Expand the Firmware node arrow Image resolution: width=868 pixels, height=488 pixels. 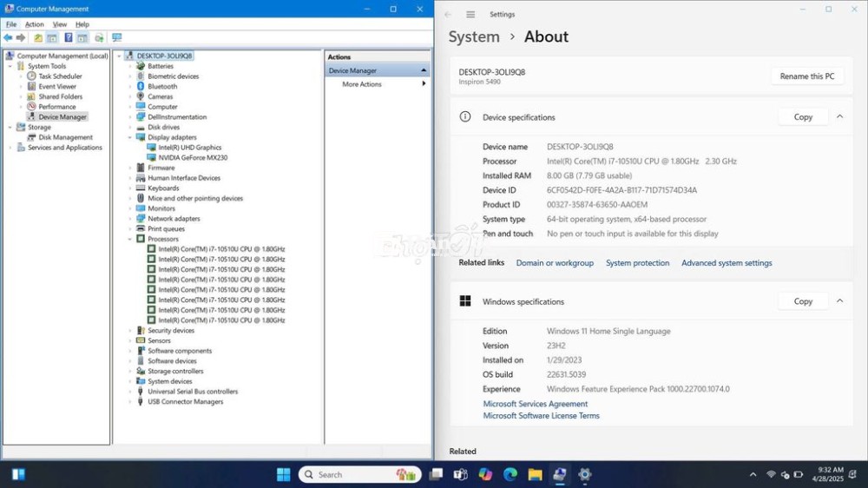click(130, 168)
